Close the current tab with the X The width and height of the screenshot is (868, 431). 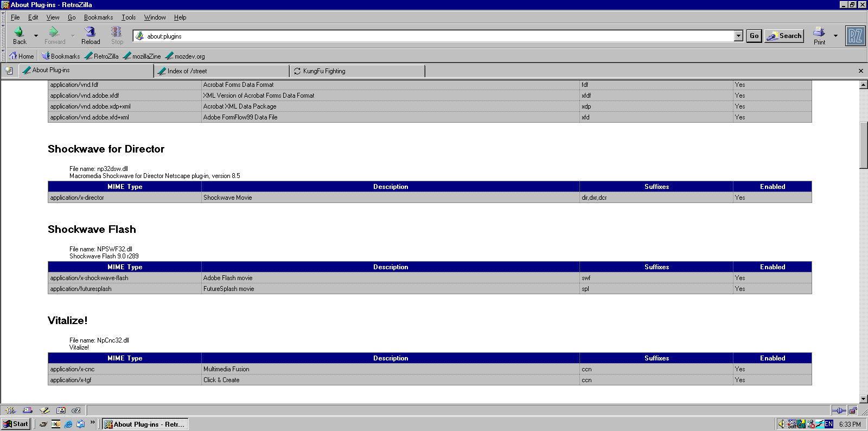pos(860,71)
